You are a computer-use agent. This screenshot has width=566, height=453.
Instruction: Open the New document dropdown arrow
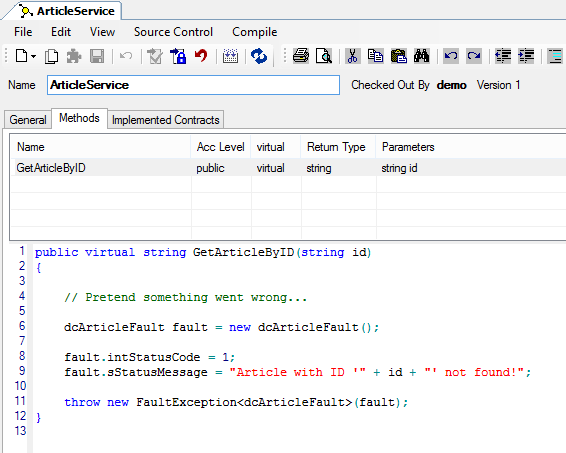tap(33, 56)
